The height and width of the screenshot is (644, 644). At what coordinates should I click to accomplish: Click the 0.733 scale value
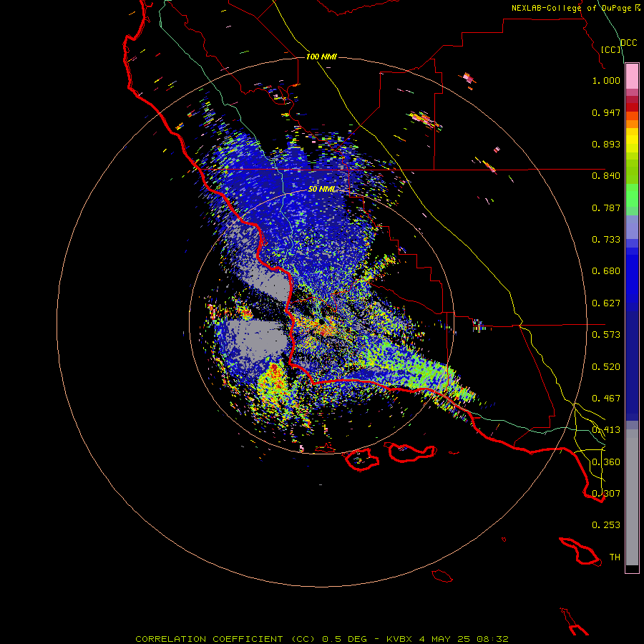point(606,240)
